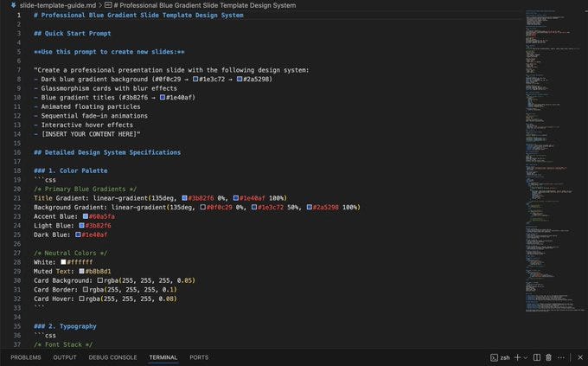The width and height of the screenshot is (588, 366).
Task: Click '/* Font Stack */' comment line
Action: pyautogui.click(x=63, y=344)
